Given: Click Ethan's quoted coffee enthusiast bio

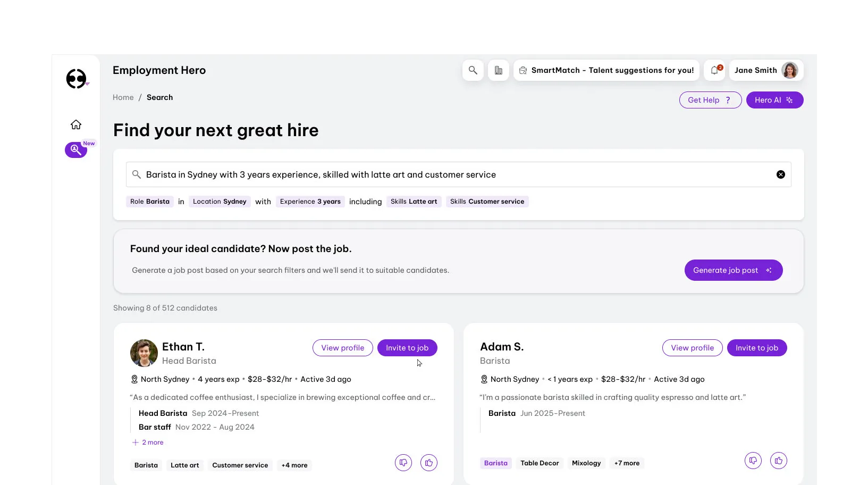Looking at the screenshot, I should point(283,397).
